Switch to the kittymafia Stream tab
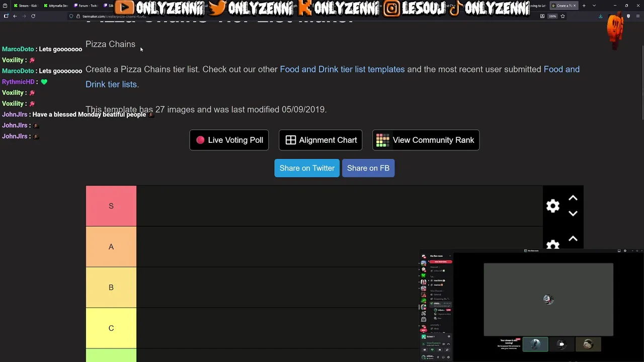644x362 pixels. tap(55, 6)
